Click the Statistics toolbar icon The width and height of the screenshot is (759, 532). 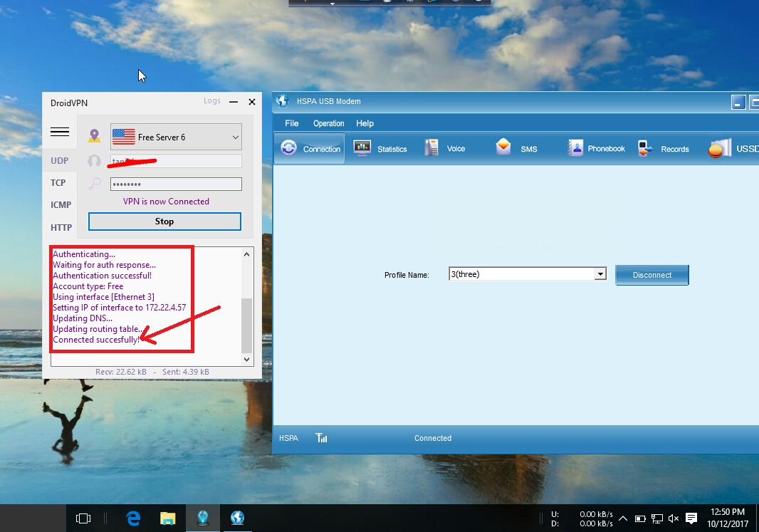362,148
